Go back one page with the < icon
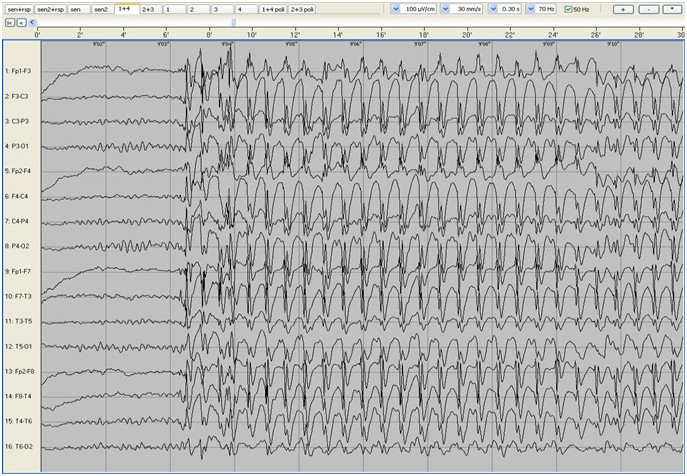This screenshot has height=476, width=687. (21, 22)
